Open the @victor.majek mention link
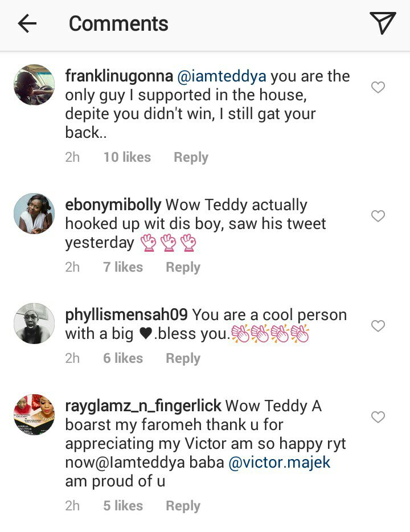 tap(279, 463)
